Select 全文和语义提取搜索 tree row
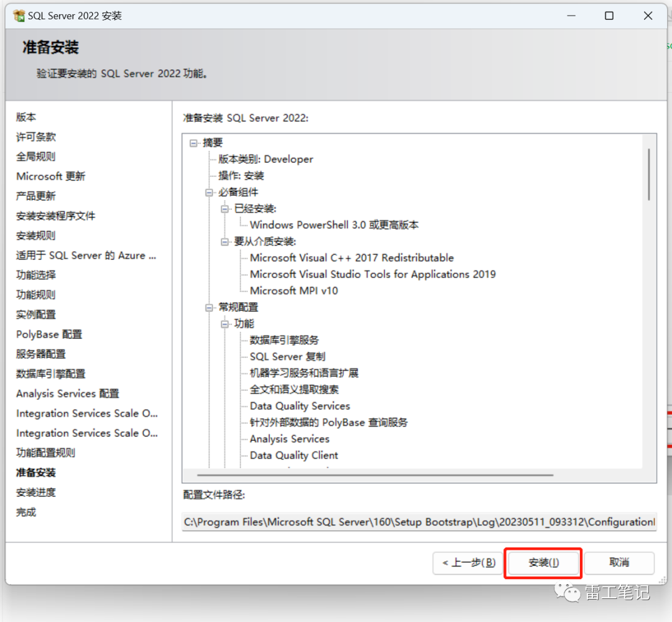Viewport: 672px width, 622px height. coord(294,389)
